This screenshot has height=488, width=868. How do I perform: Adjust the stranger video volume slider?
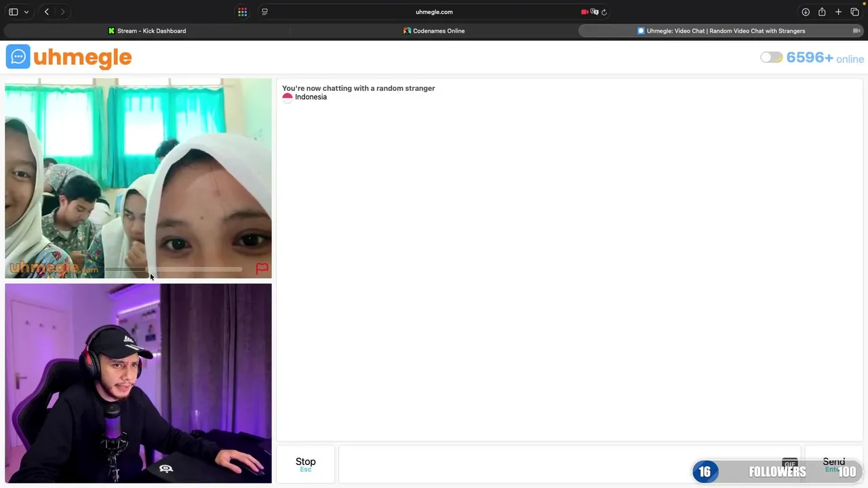(x=174, y=270)
